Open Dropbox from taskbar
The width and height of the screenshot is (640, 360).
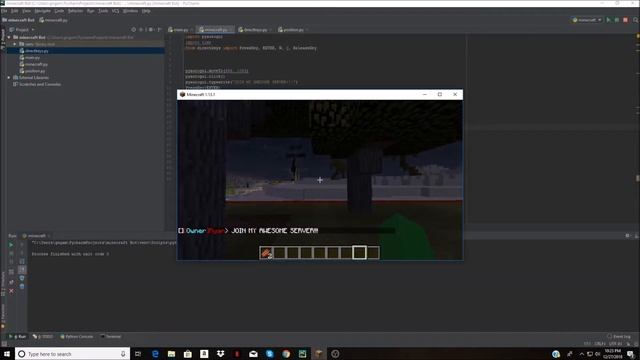(x=220, y=354)
